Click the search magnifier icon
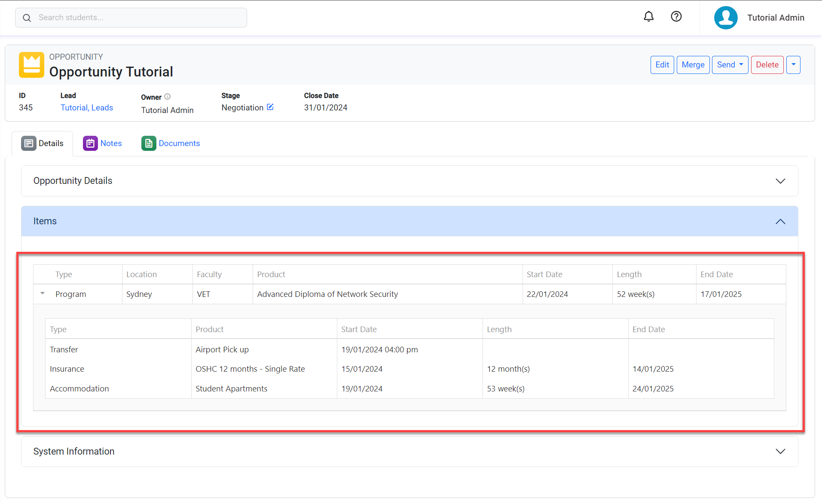Image resolution: width=822 pixels, height=504 pixels. coord(27,18)
